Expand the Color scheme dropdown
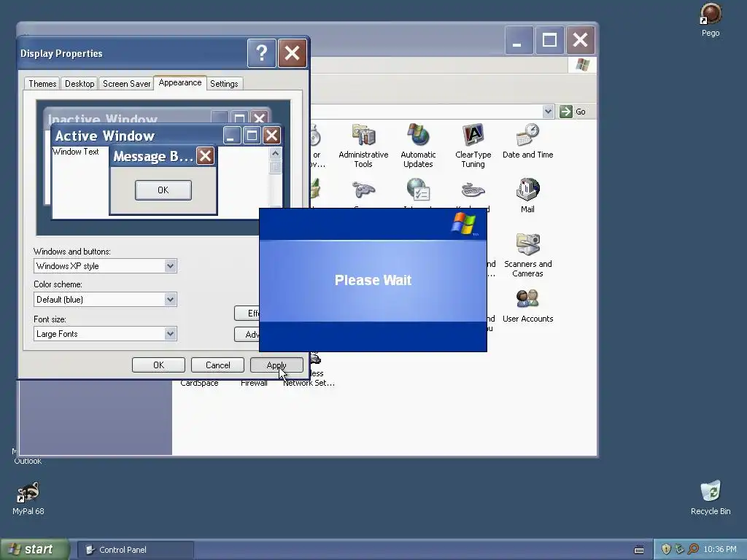Viewport: 747px width, 560px height. point(170,300)
